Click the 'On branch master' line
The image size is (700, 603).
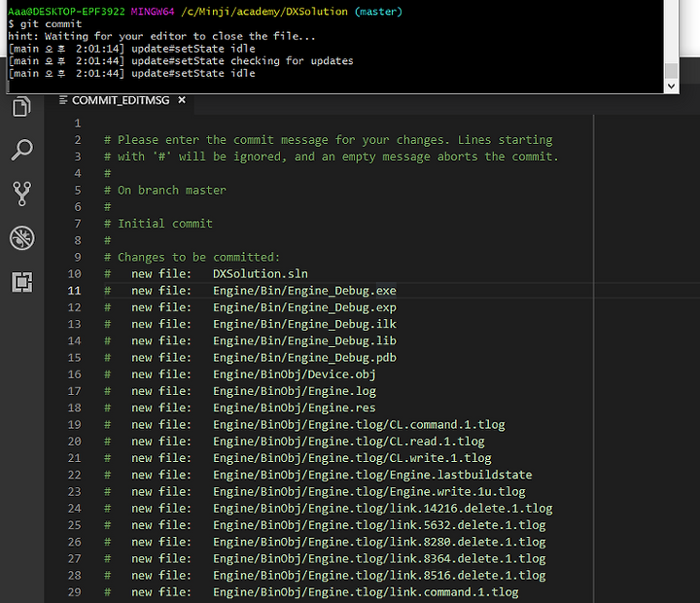click(165, 191)
